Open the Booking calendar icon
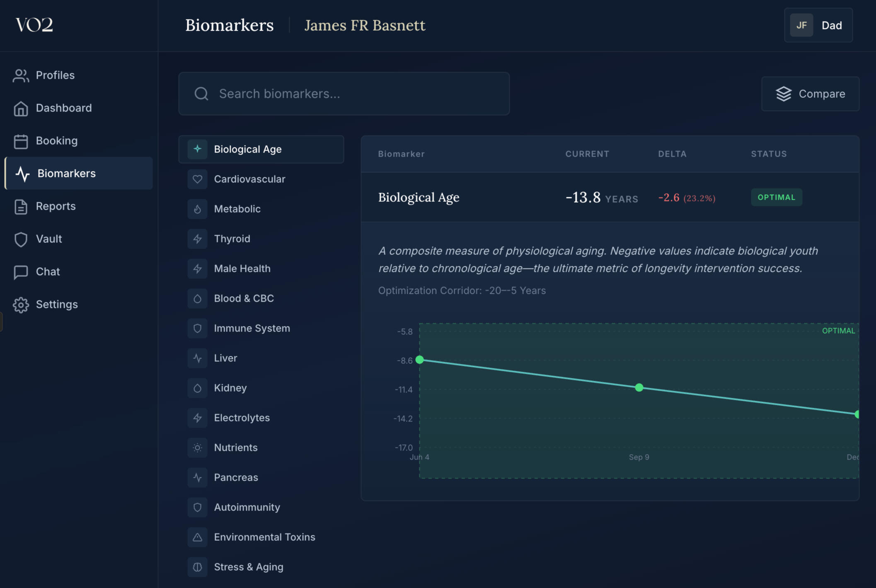Image resolution: width=876 pixels, height=588 pixels. 21,141
